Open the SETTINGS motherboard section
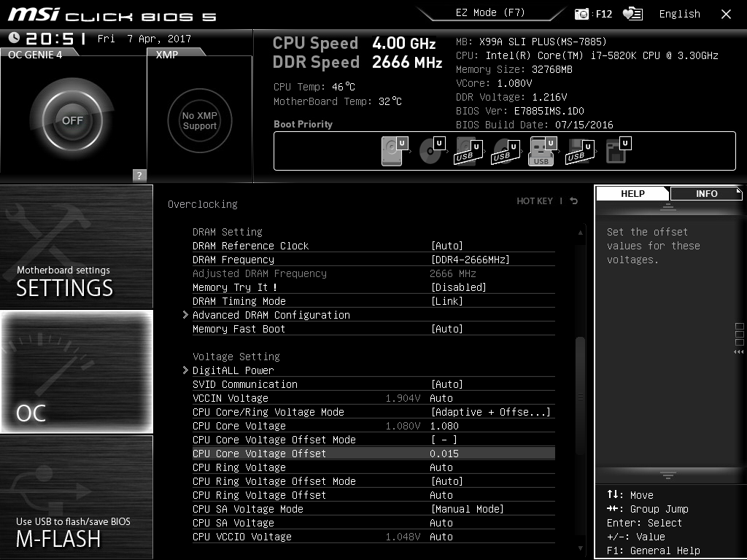 [x=76, y=246]
